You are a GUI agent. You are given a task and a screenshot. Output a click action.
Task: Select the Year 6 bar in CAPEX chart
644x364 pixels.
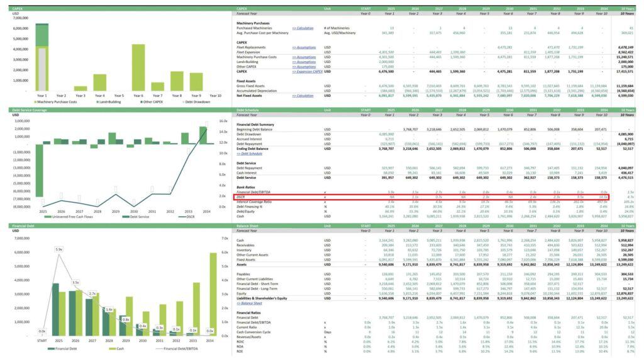[x=138, y=67]
